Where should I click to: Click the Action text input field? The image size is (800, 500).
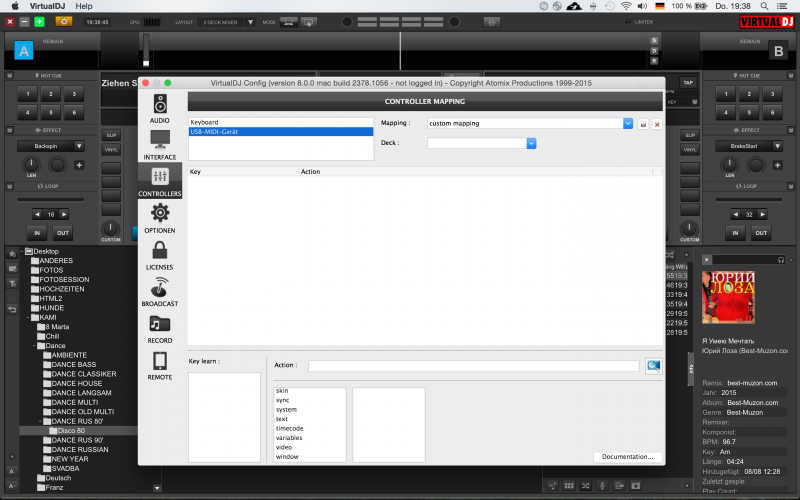[x=473, y=366]
